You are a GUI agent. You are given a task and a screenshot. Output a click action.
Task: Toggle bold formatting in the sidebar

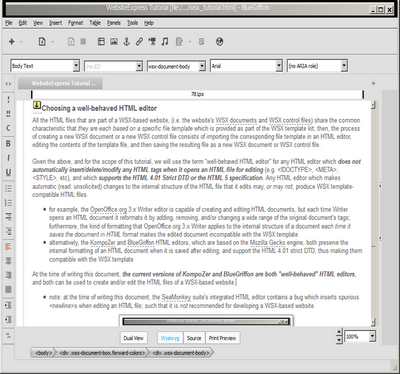(8, 144)
